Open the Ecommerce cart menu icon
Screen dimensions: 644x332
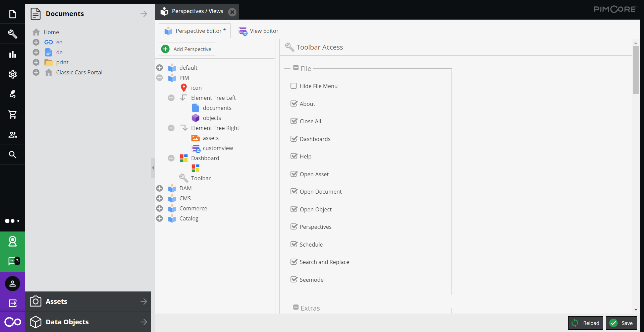[x=12, y=114]
